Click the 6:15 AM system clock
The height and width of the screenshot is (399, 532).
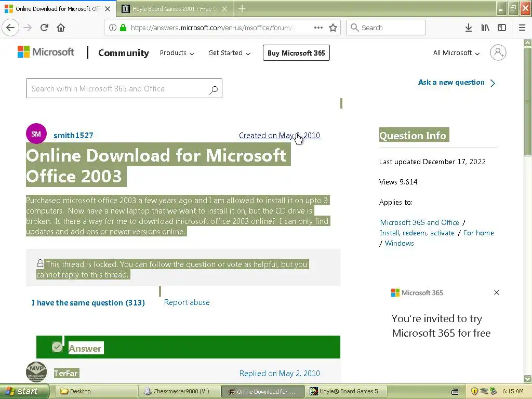[x=513, y=392]
